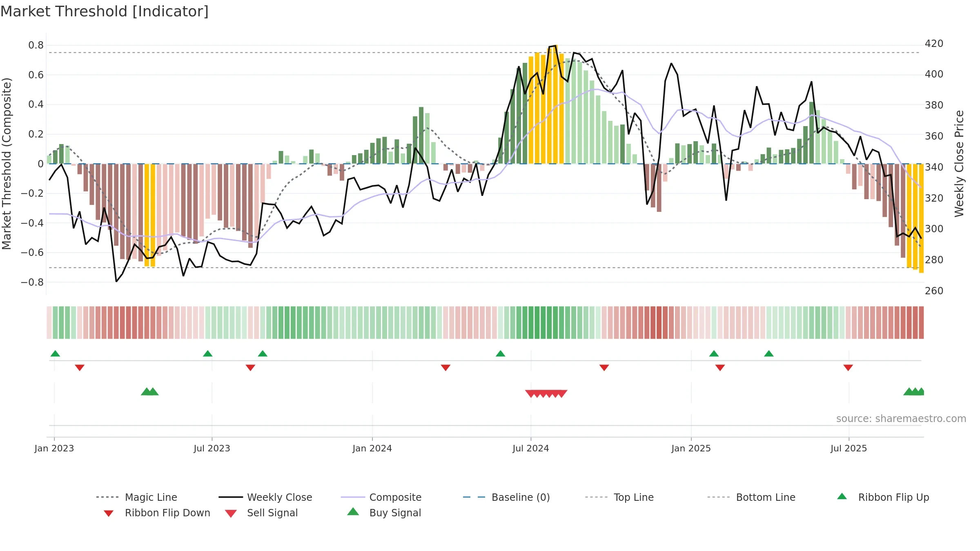Click the Jan 2023 x-axis label

54,448
